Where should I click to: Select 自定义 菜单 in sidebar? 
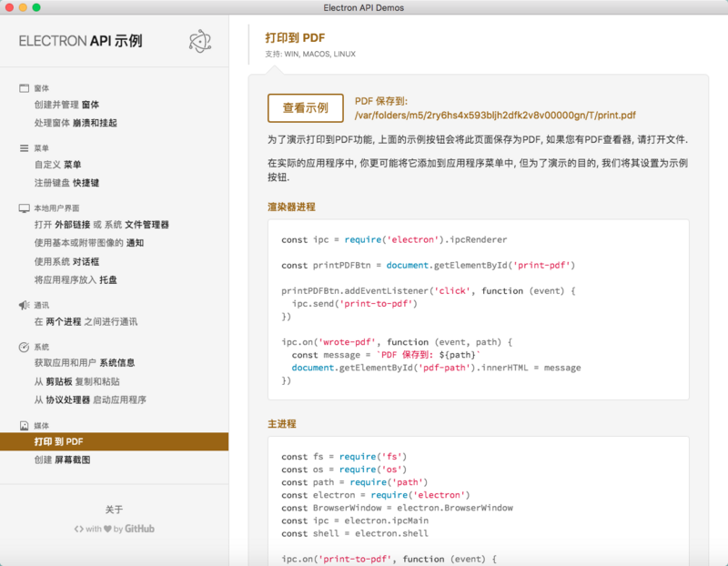point(57,165)
